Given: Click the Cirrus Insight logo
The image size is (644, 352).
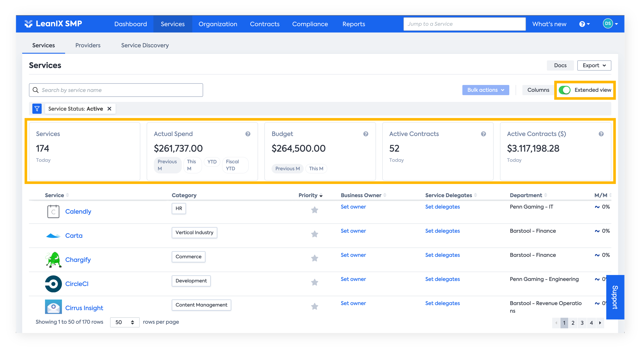Looking at the screenshot, I should point(53,307).
